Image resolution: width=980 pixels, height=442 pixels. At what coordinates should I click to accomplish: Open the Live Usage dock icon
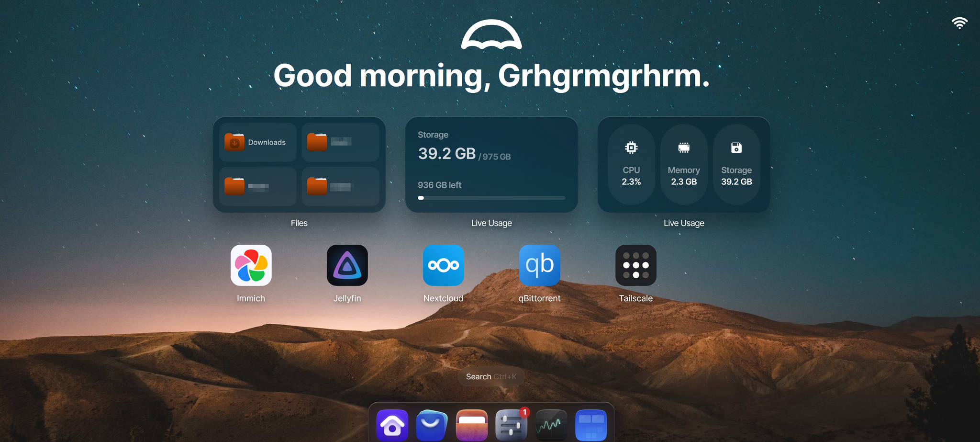click(551, 425)
